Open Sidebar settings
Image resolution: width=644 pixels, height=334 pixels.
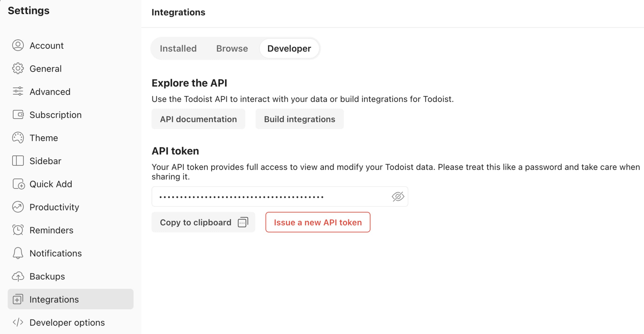[x=46, y=161]
